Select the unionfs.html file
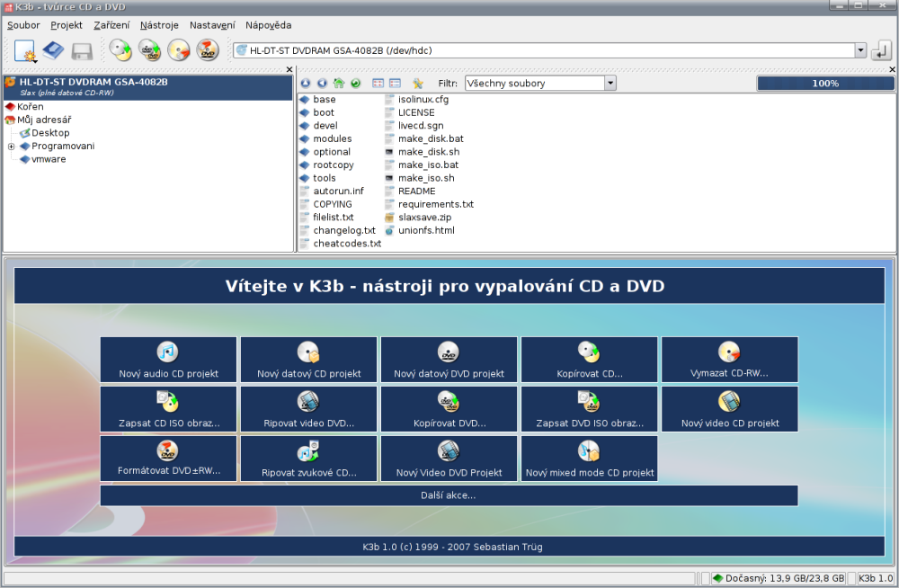This screenshot has height=588, width=899. tap(420, 230)
